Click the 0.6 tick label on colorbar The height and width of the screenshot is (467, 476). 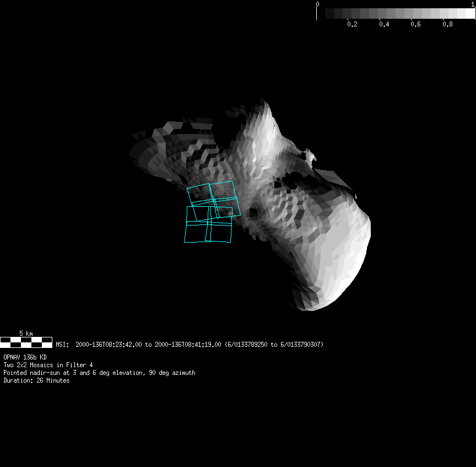[416, 24]
